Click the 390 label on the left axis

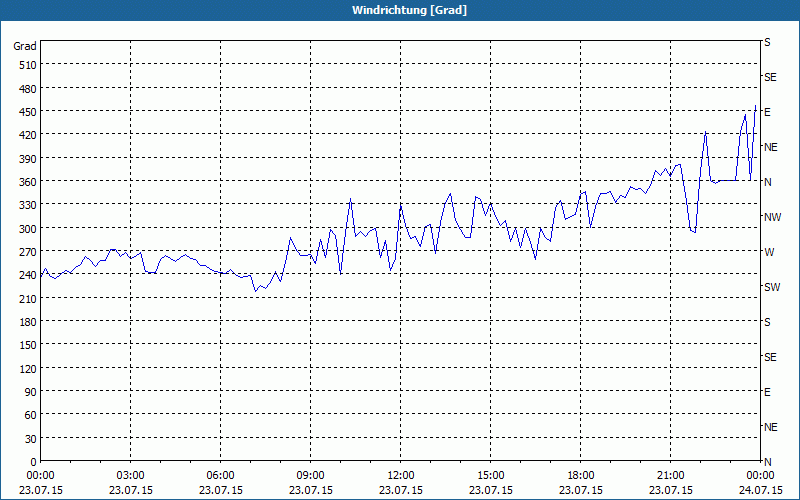coord(29,159)
